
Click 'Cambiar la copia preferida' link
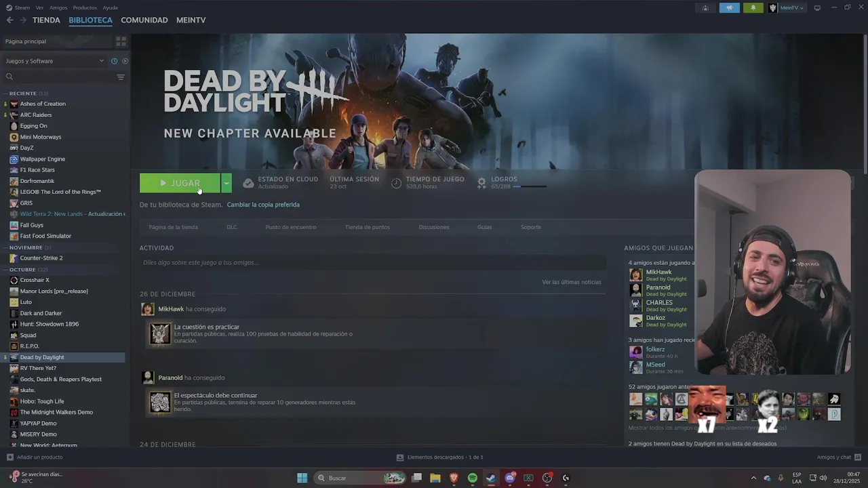(263, 205)
